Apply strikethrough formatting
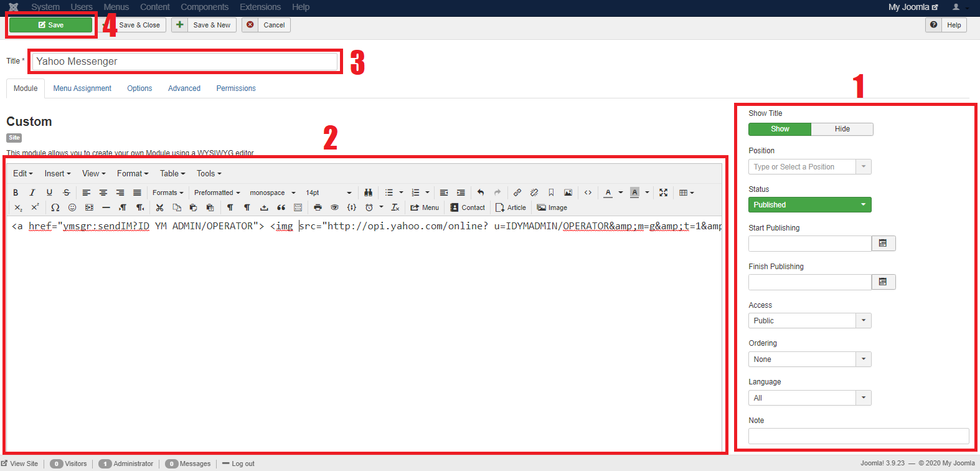 click(x=67, y=193)
